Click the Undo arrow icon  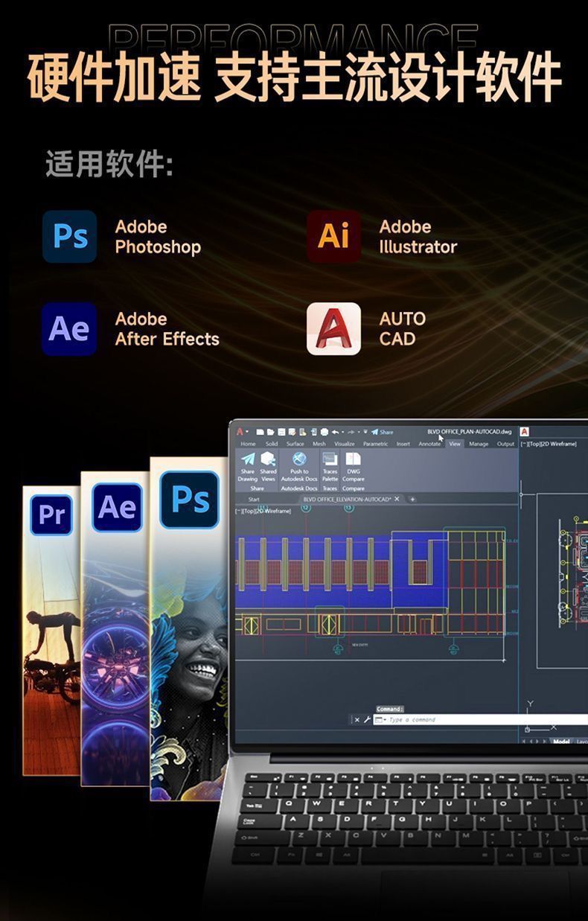(336, 432)
